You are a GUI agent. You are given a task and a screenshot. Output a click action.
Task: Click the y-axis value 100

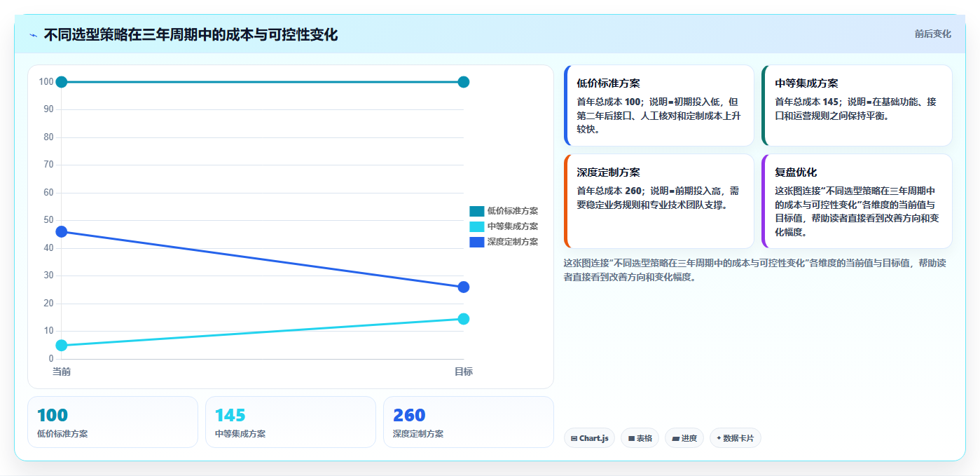(46, 82)
